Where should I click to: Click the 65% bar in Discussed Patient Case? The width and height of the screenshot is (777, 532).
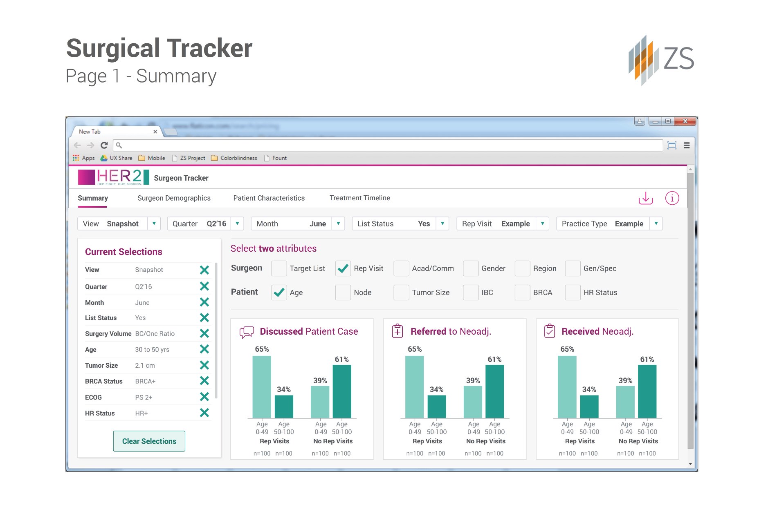coord(262,387)
